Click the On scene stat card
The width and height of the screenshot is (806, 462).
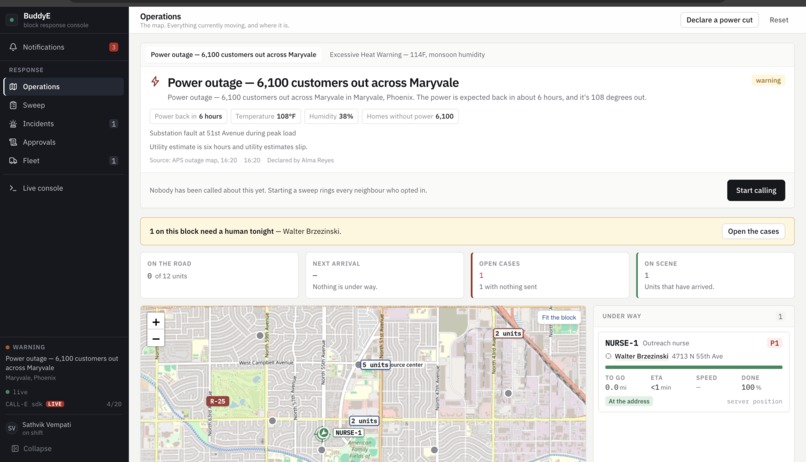715,275
